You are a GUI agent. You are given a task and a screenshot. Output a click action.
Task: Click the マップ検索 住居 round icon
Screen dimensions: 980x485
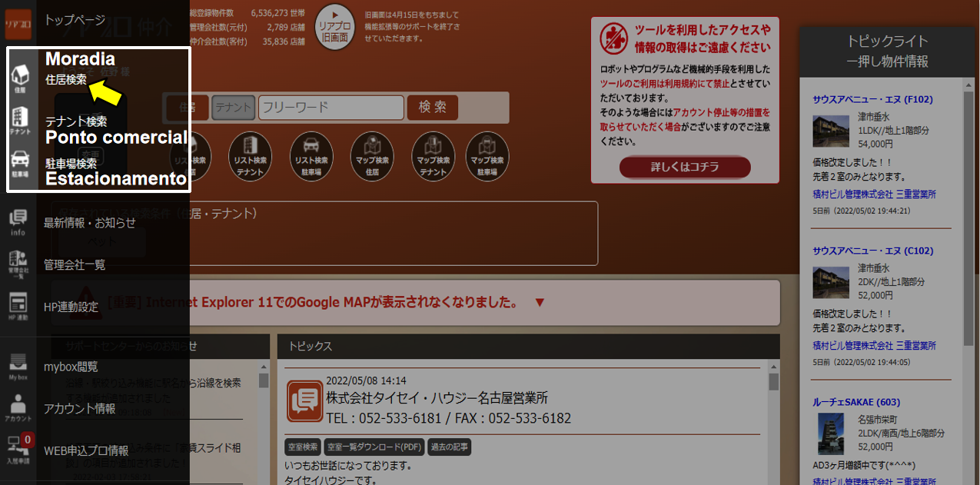372,154
